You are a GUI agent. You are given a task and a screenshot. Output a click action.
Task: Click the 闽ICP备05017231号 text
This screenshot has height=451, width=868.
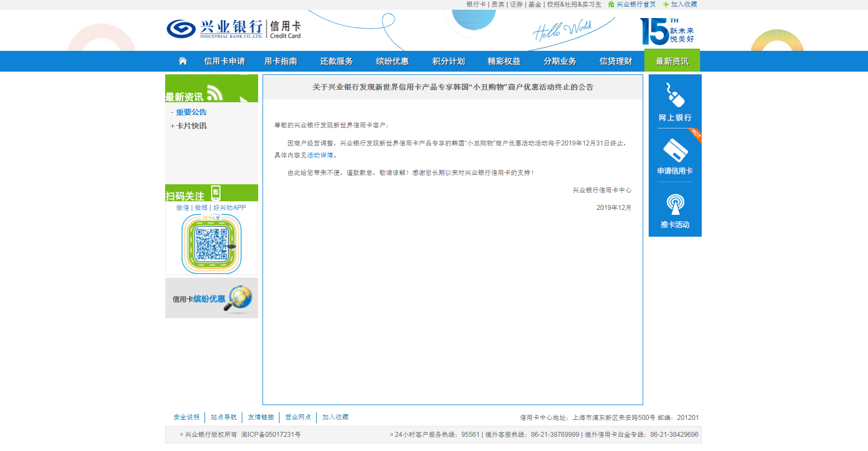coord(271,435)
